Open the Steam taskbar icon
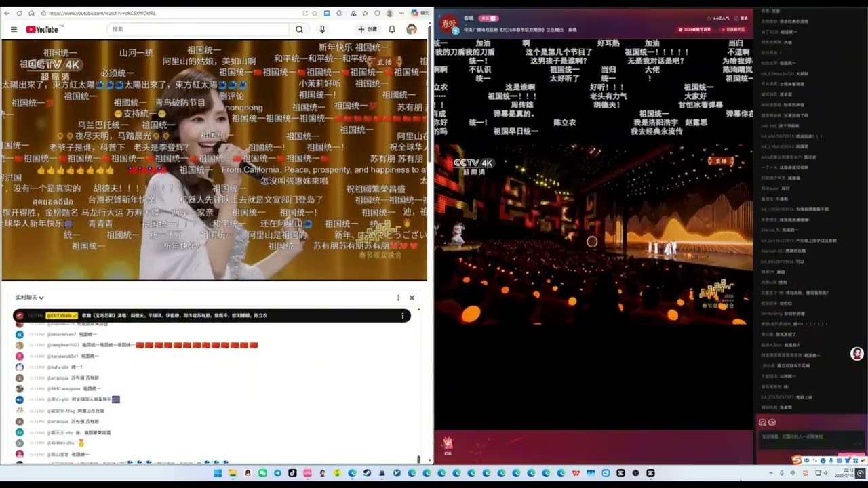The height and width of the screenshot is (488, 868). [367, 473]
